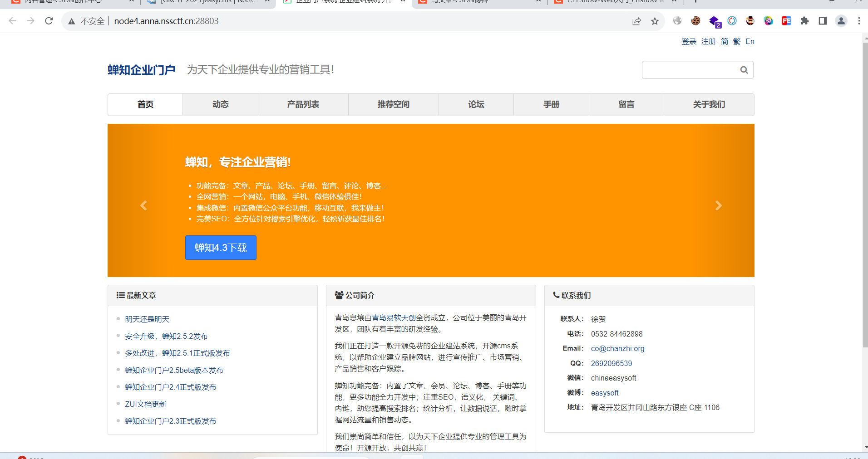The height and width of the screenshot is (459, 868).
Task: Click the address bar URL
Action: (166, 21)
